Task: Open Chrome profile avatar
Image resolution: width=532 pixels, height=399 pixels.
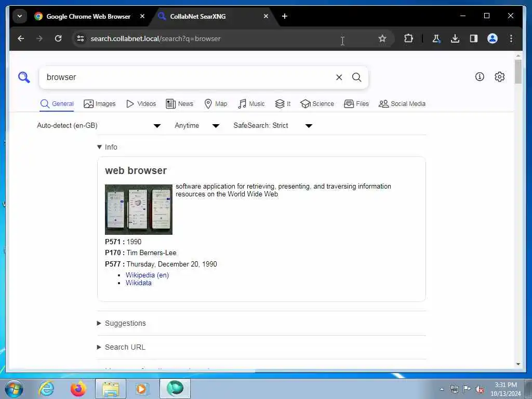Action: (x=493, y=38)
